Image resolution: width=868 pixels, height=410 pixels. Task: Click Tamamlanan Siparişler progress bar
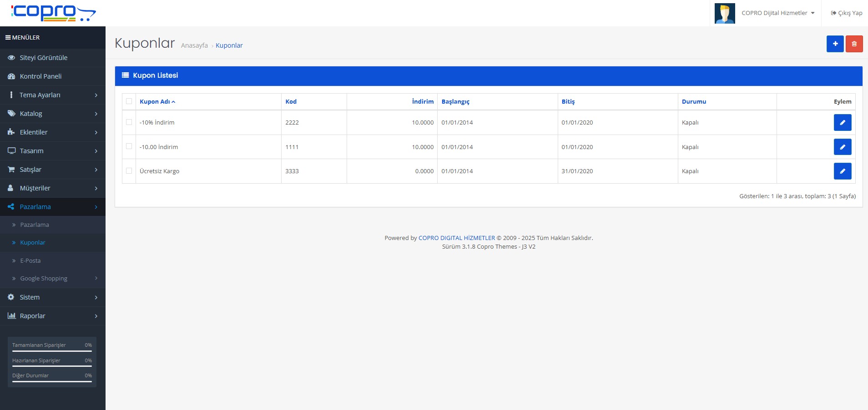point(52,351)
